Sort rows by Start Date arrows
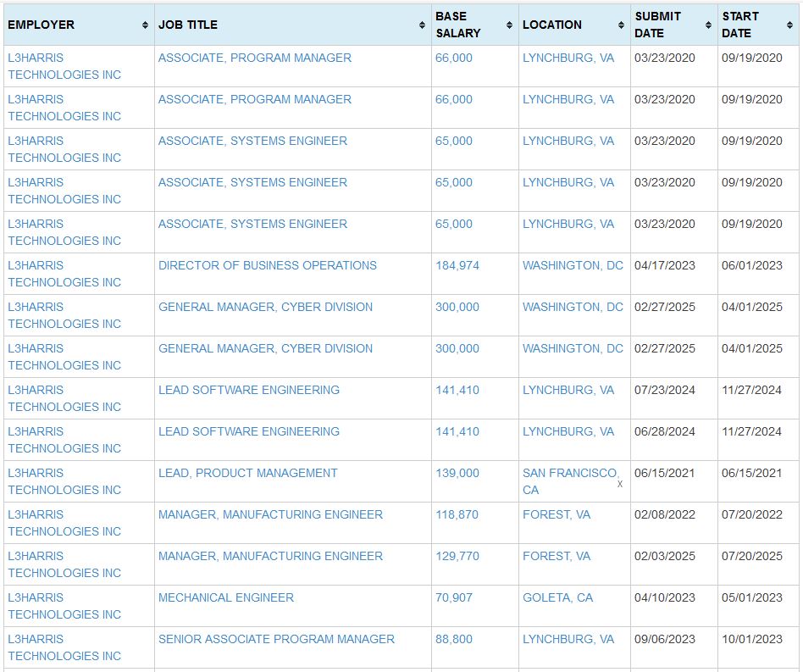This screenshot has height=672, width=803. pos(789,25)
